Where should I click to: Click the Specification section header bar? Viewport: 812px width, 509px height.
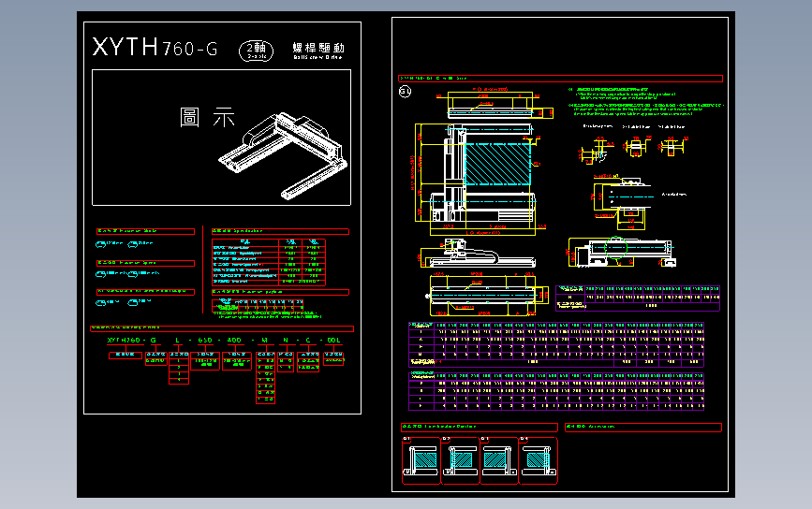[280, 231]
